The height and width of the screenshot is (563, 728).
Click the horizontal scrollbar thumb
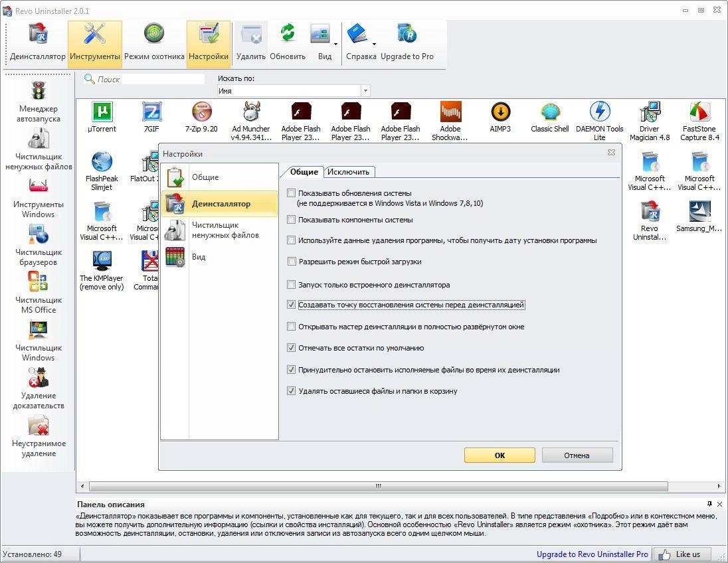click(x=379, y=486)
